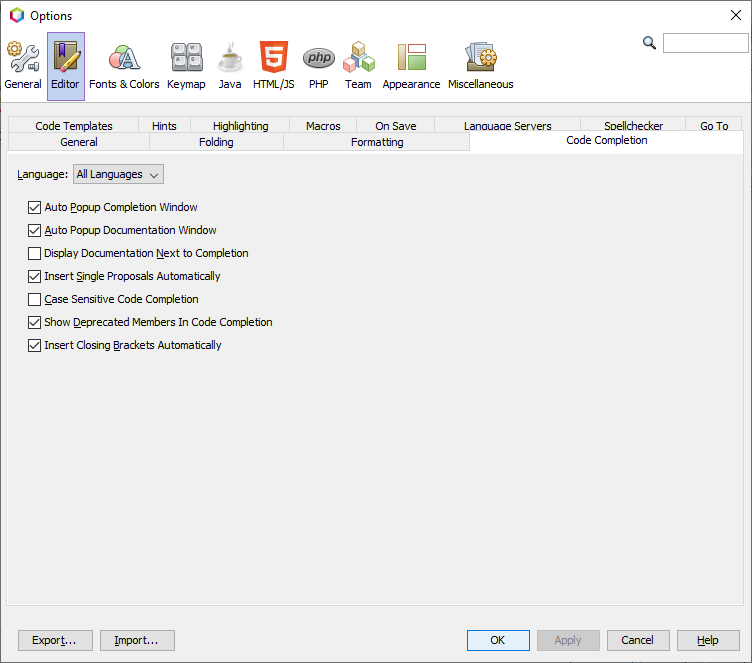752x663 pixels.
Task: Disable Auto Popup Completion Window
Action: click(36, 208)
